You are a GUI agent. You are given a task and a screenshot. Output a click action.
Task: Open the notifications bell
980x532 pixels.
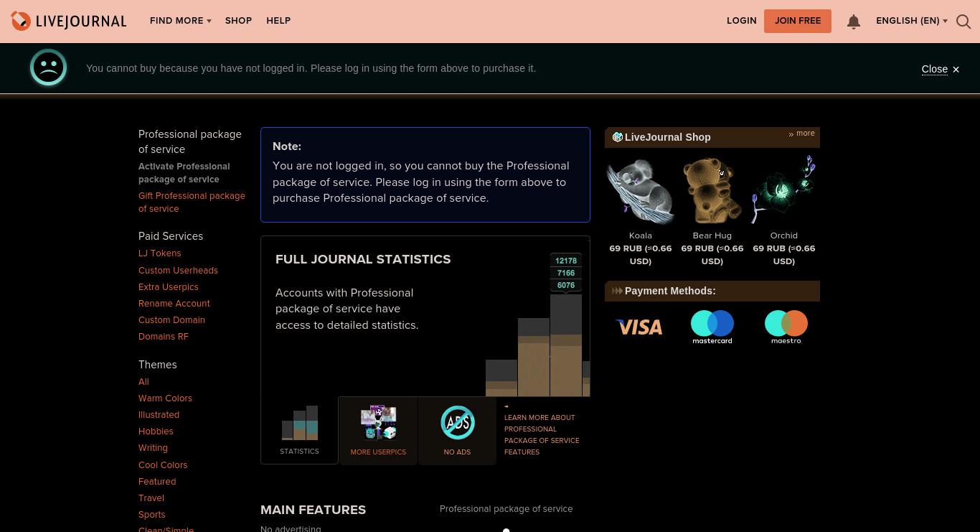[853, 22]
